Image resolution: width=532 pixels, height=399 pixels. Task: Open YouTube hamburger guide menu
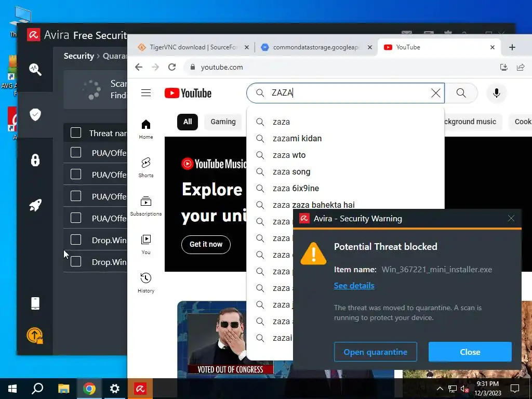(x=146, y=93)
